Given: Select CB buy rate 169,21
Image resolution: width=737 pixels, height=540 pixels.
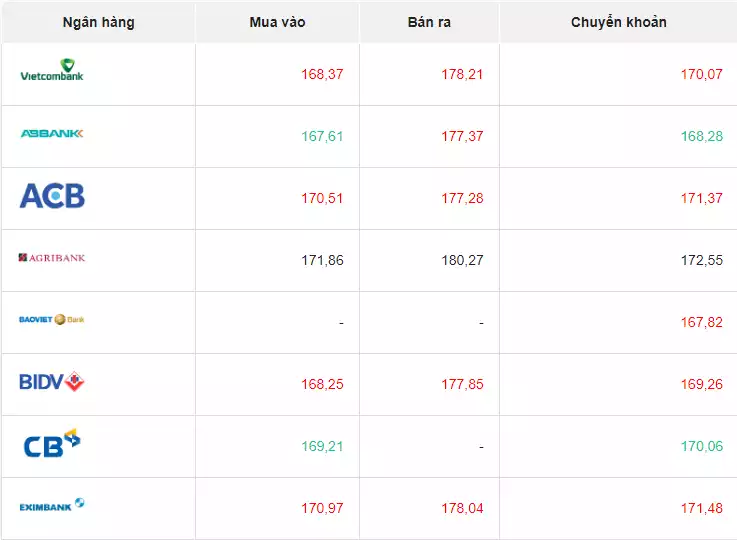Looking at the screenshot, I should point(322,446).
